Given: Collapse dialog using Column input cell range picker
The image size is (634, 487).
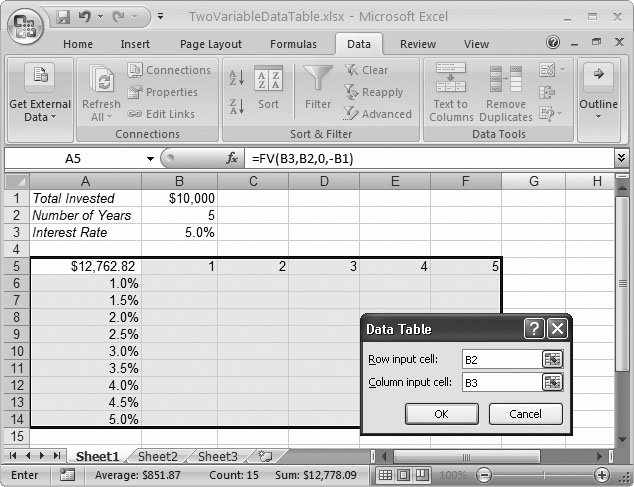Looking at the screenshot, I should pos(552,382).
